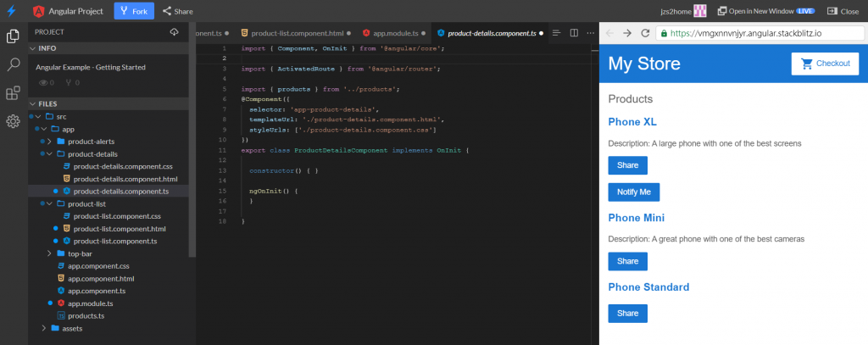Screen dimensions: 868x345
Task: Switch to app.module.ts tab
Action: point(395,33)
